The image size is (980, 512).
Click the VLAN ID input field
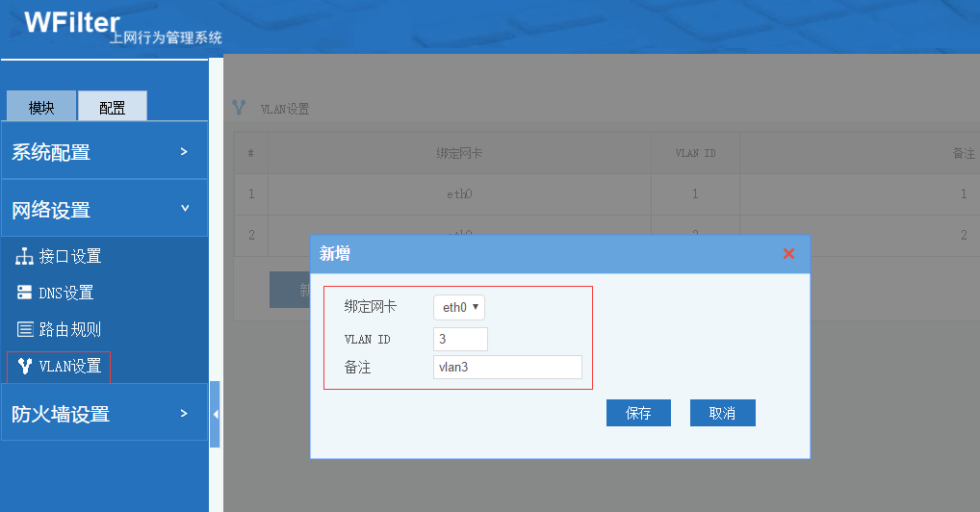pyautogui.click(x=461, y=339)
